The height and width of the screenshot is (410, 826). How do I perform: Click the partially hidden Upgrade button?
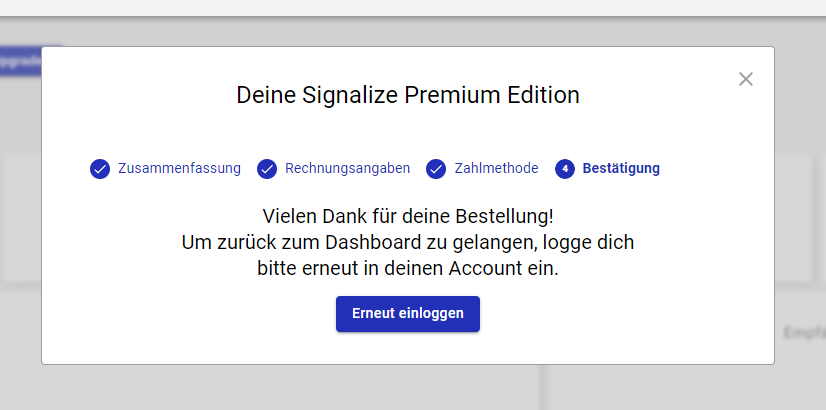tap(21, 61)
